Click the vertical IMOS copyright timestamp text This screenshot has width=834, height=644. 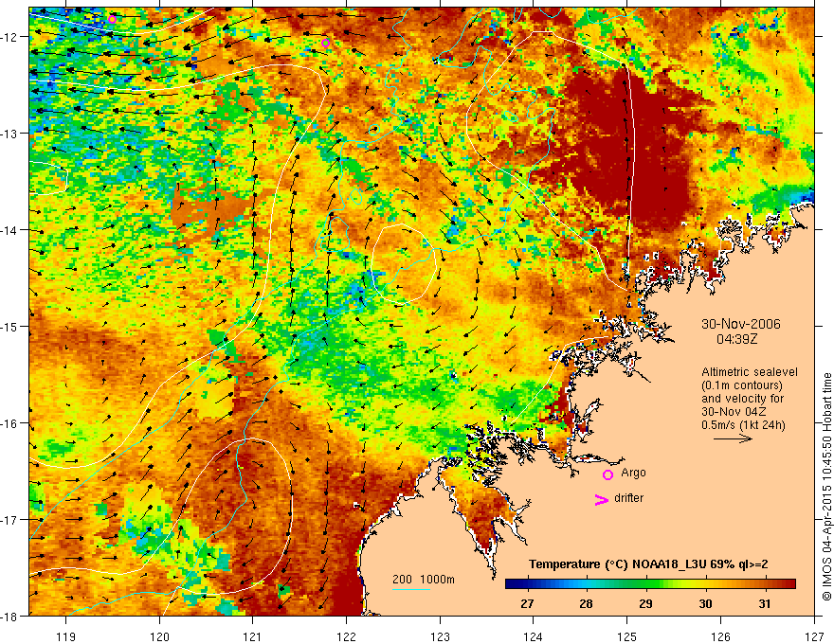pos(827,488)
